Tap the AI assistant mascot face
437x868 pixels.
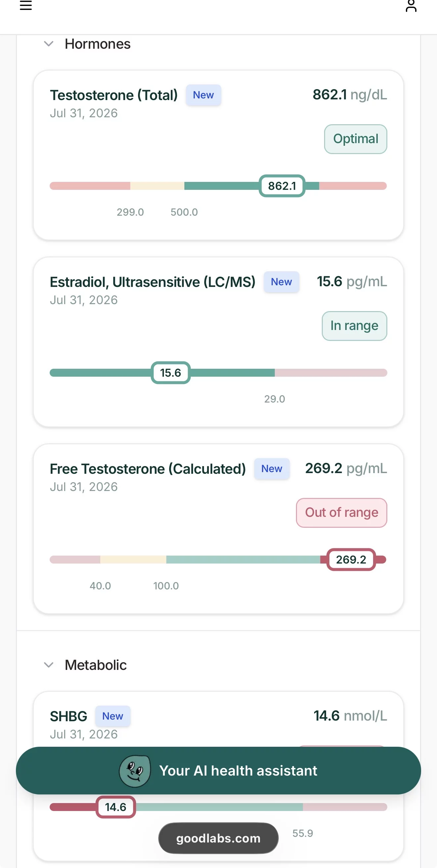(x=135, y=771)
